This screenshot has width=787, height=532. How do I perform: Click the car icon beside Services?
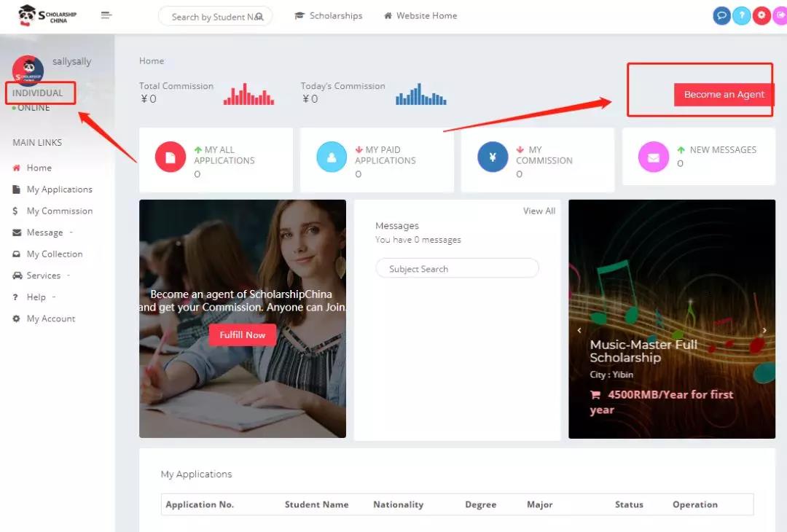pos(17,275)
